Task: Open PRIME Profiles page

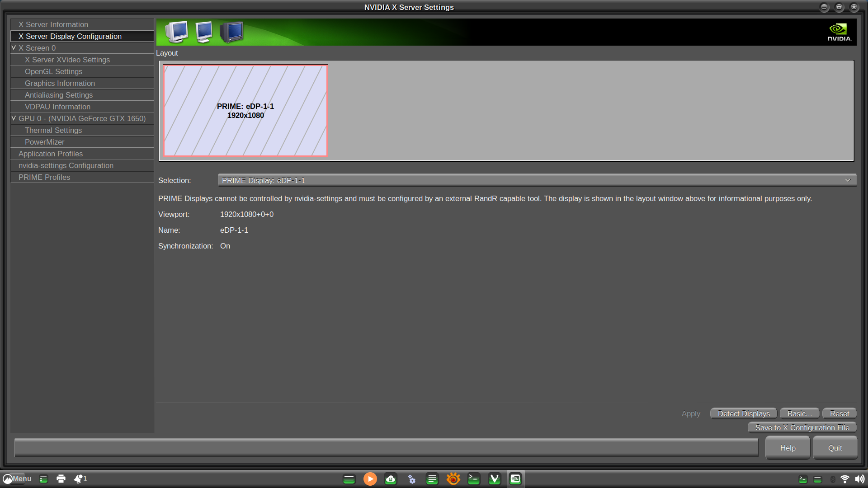Action: 82,177
